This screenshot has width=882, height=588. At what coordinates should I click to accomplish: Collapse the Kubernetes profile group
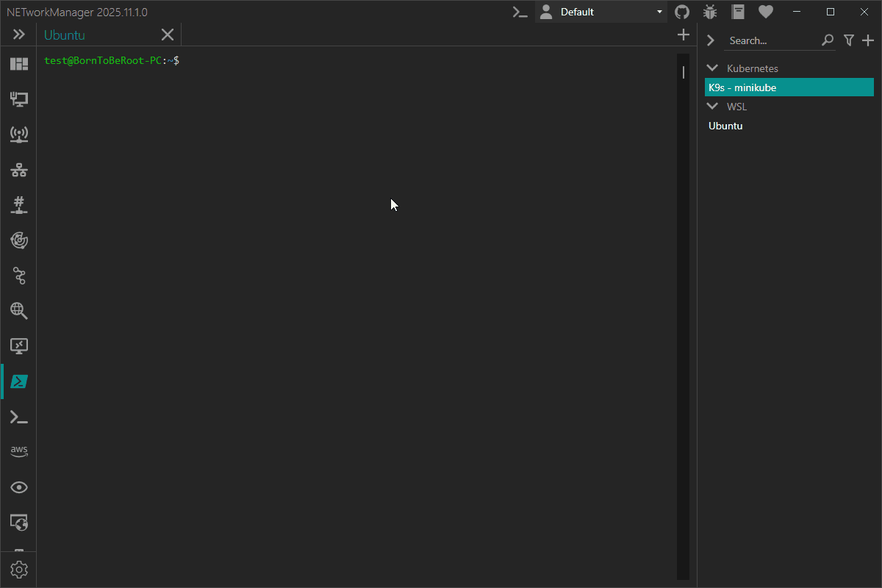point(711,68)
